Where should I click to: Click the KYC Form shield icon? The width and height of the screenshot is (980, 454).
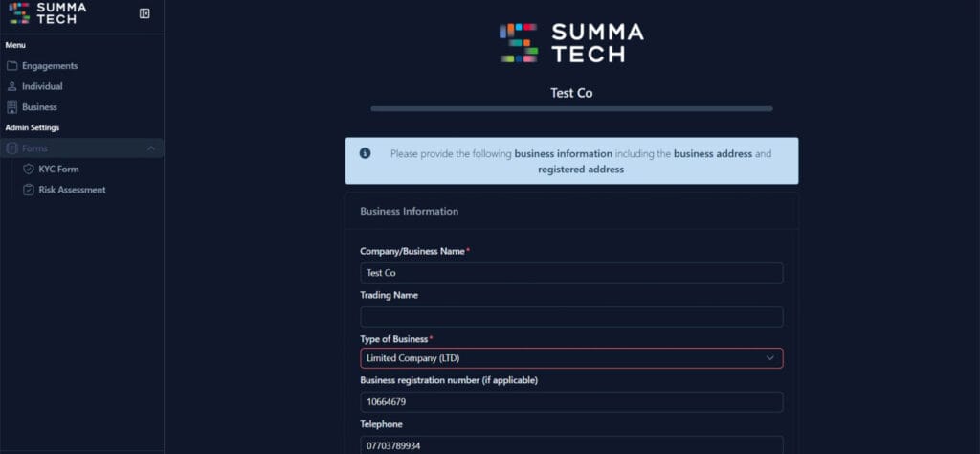(29, 170)
